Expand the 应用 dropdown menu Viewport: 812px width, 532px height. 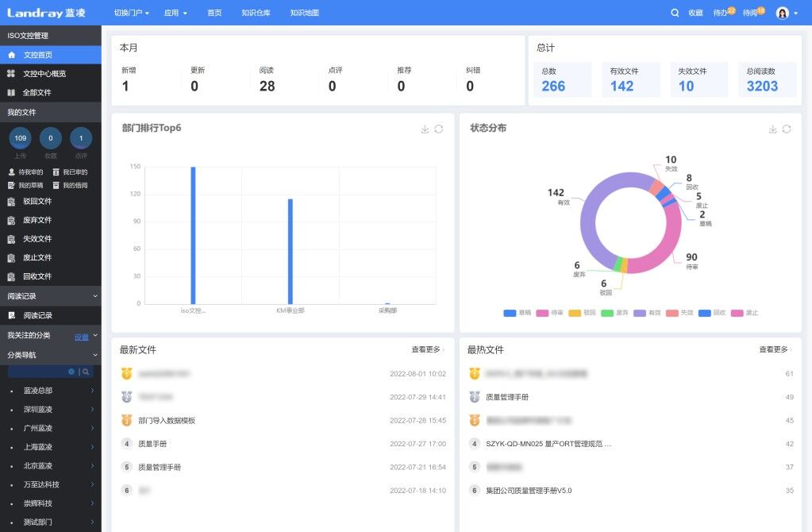[x=175, y=13]
